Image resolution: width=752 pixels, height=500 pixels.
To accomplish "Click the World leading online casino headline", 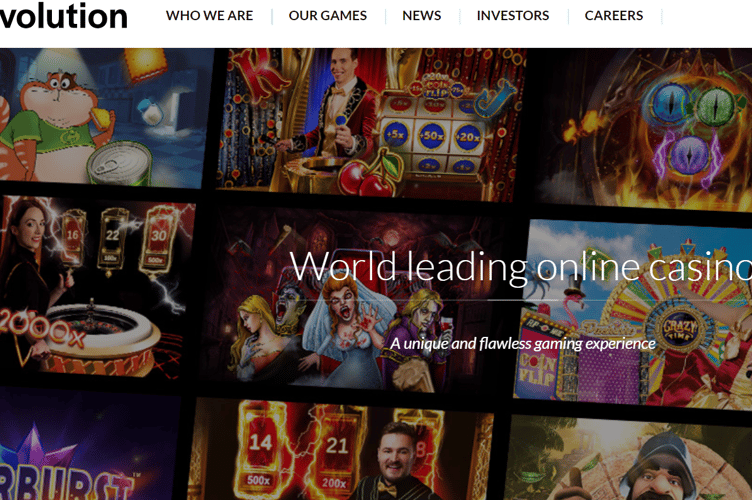I will [520, 268].
